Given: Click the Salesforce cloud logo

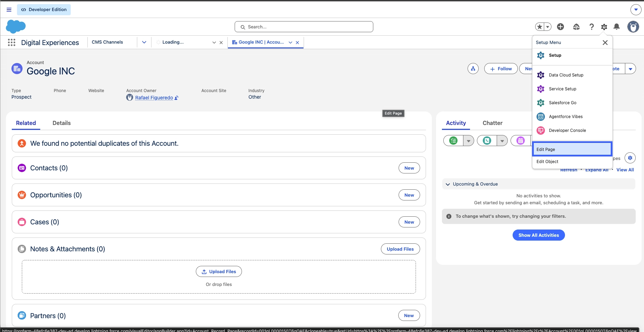Looking at the screenshot, I should 16,27.
